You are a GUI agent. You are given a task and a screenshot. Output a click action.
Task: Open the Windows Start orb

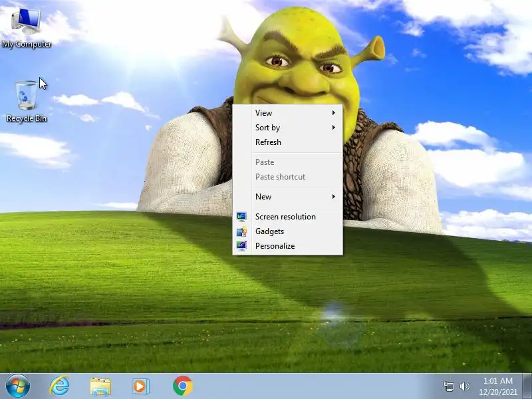pos(18,386)
